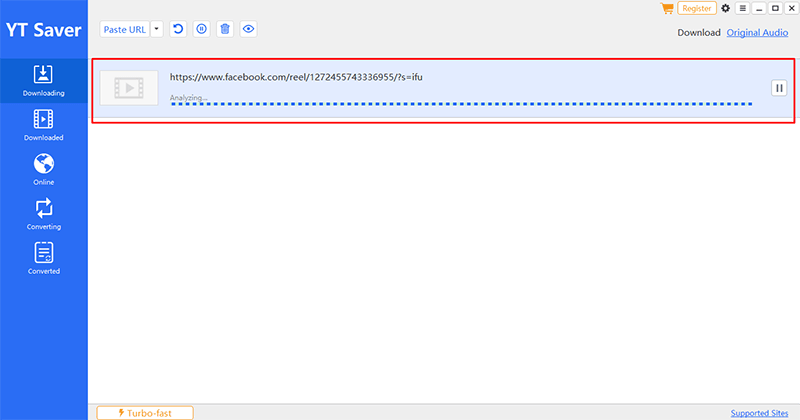Click the Paste URL button
The width and height of the screenshot is (800, 420).
(124, 30)
